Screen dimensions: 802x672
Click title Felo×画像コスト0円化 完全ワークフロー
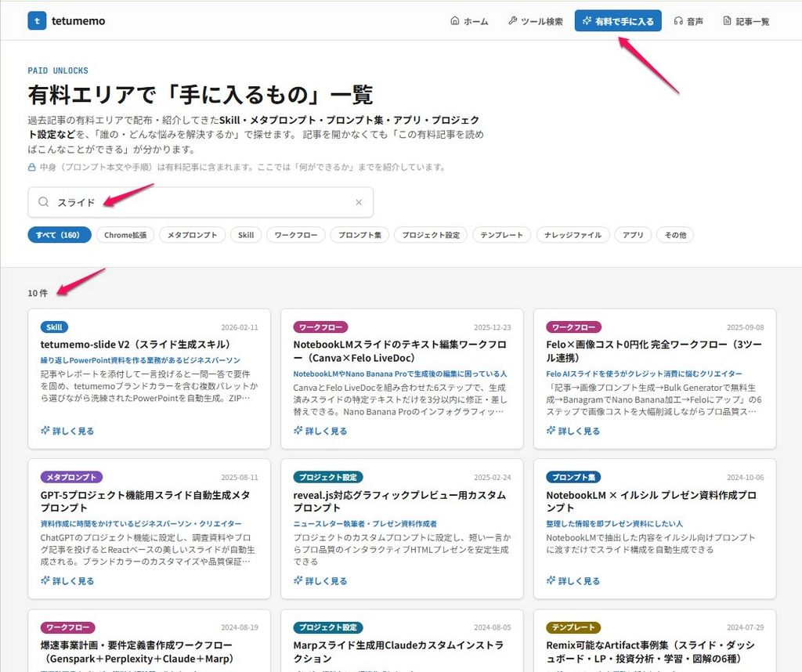tap(654, 351)
